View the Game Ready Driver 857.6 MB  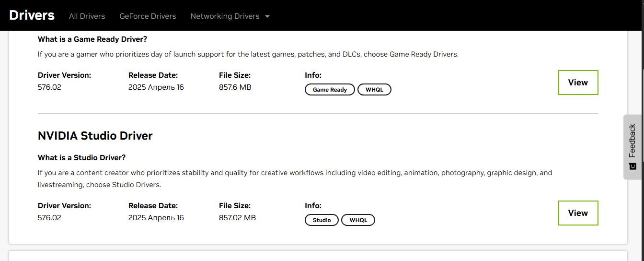578,83
